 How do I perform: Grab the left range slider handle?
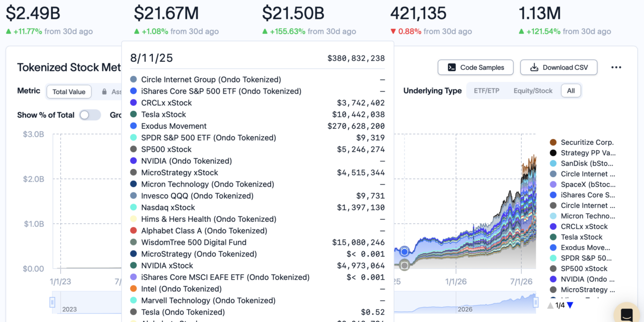(x=52, y=302)
